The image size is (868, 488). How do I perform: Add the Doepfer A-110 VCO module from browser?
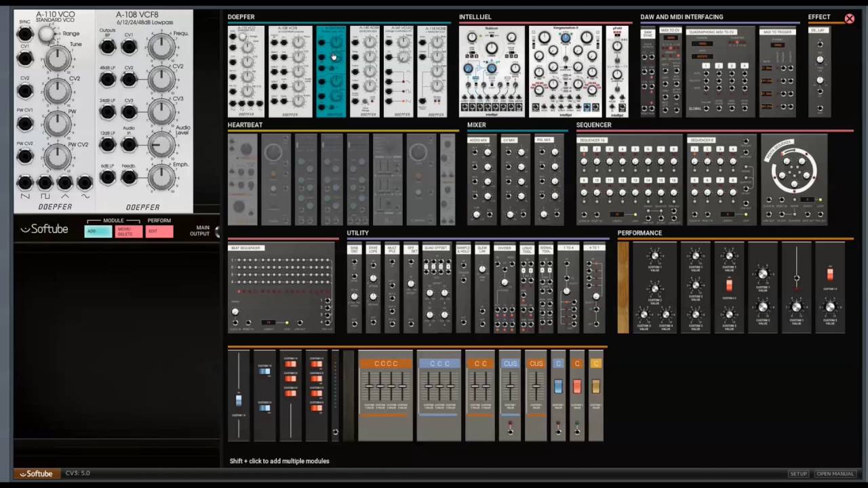tap(246, 72)
